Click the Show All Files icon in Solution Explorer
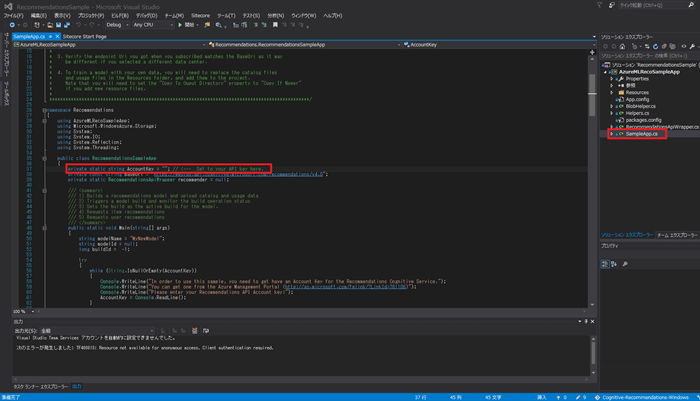 672,46
